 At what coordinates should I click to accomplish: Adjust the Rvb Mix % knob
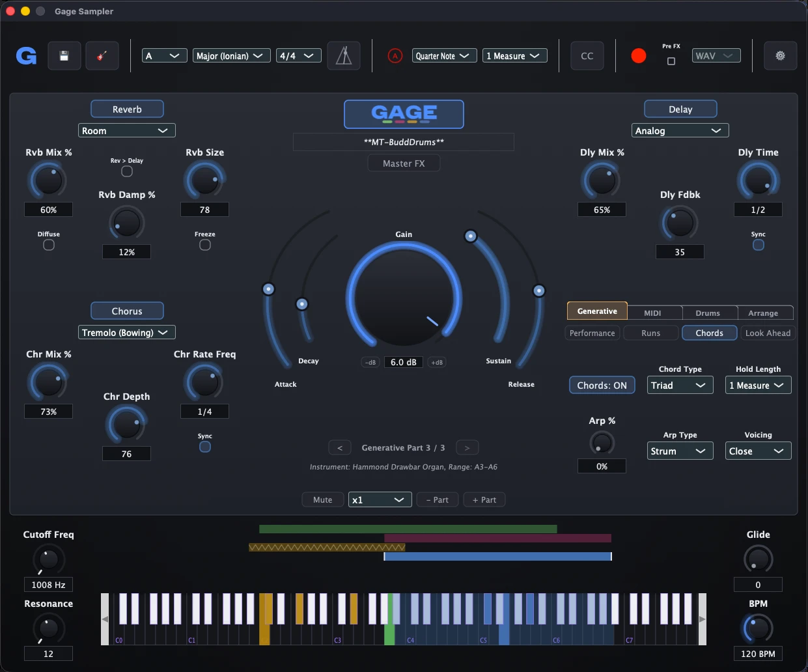(x=48, y=180)
